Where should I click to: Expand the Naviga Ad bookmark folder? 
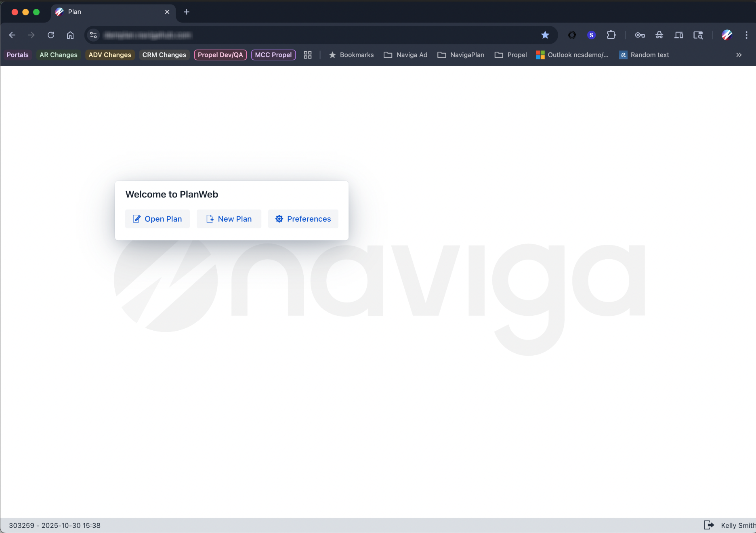[405, 55]
